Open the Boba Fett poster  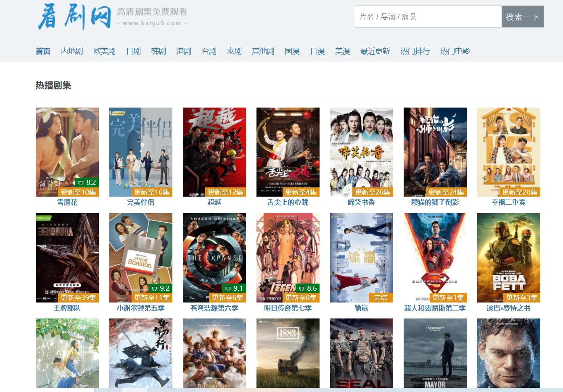click(509, 258)
